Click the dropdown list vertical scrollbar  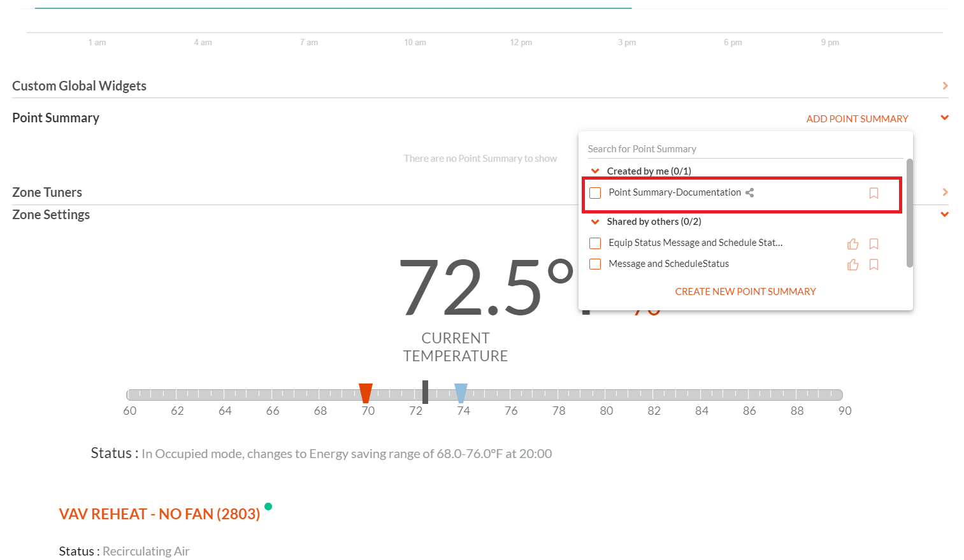tap(909, 213)
